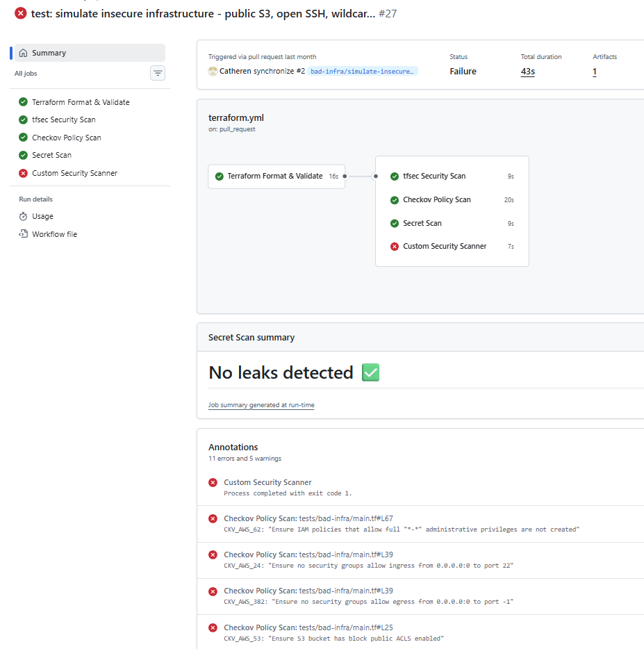Click Catheren's avatar image

tap(213, 71)
